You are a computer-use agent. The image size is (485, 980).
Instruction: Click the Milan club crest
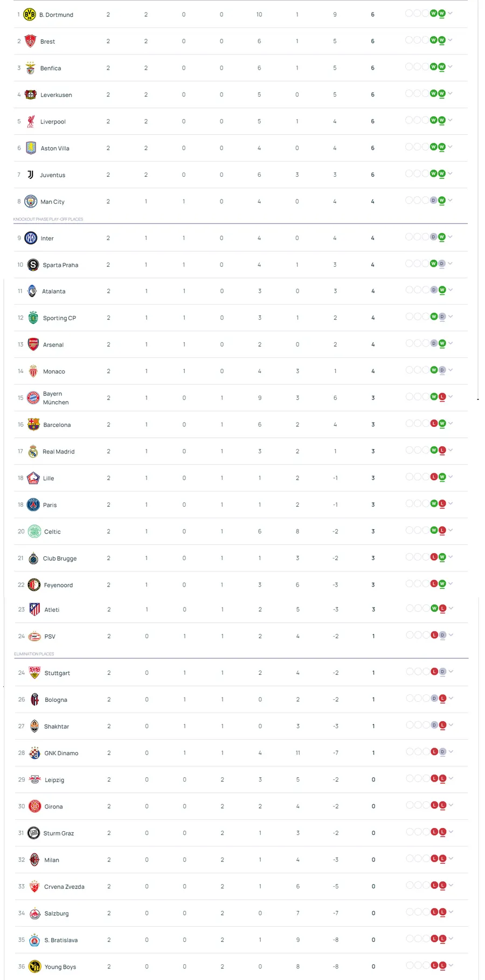tap(34, 860)
